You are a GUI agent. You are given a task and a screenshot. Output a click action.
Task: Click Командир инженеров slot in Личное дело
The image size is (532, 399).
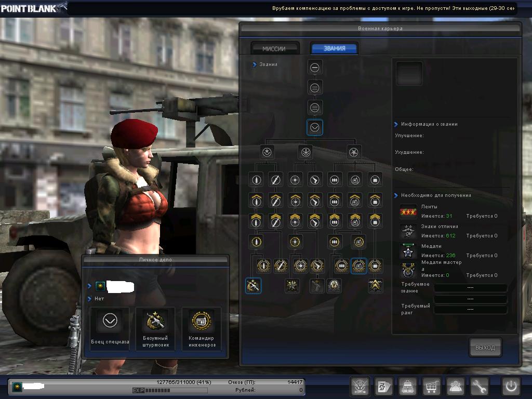click(x=202, y=328)
